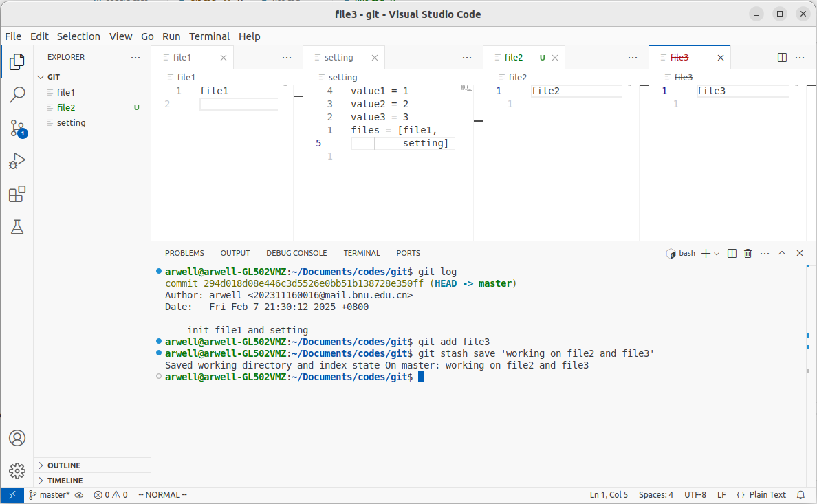
Task: Open the Extensions view
Action: pos(17,195)
